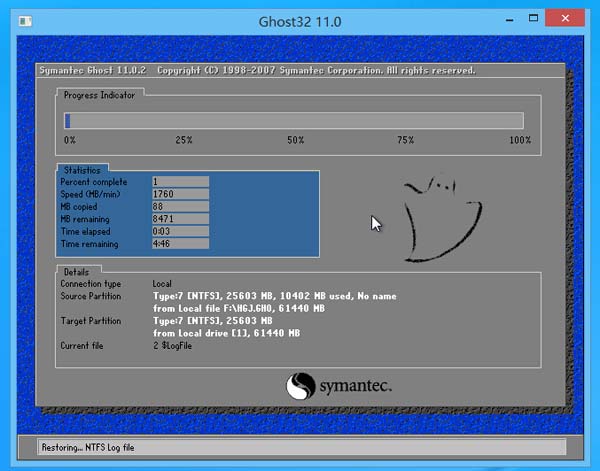600x471 pixels.
Task: Click the Source Partition label
Action: point(91,296)
